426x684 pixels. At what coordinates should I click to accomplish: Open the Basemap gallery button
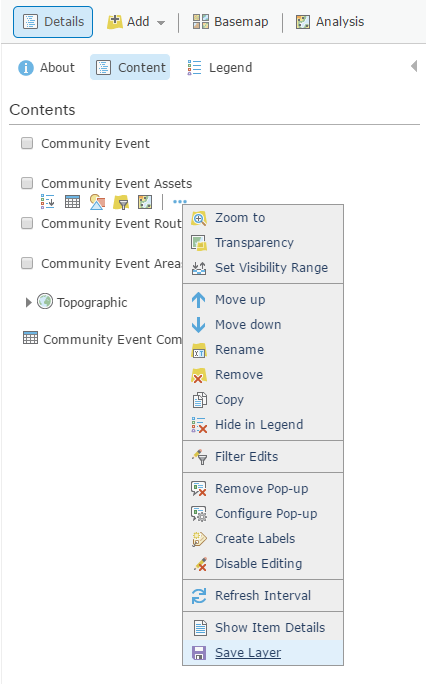pyautogui.click(x=231, y=21)
